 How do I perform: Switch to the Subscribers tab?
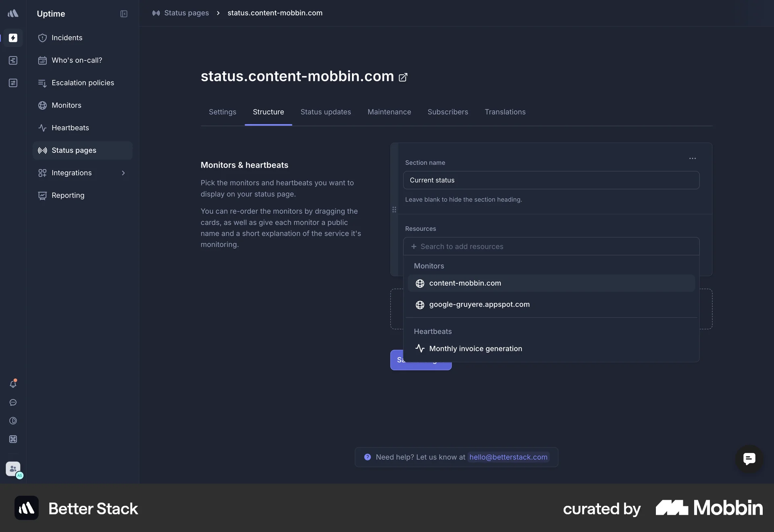click(x=448, y=112)
